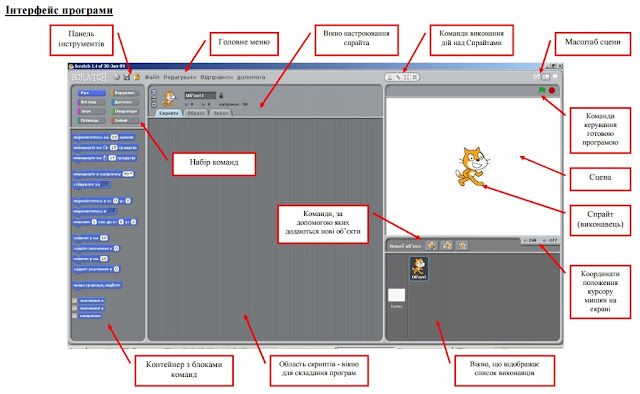Open target dropdown in 'слідувати за' block
Viewport: 640px width, 394px height.
tap(106, 185)
